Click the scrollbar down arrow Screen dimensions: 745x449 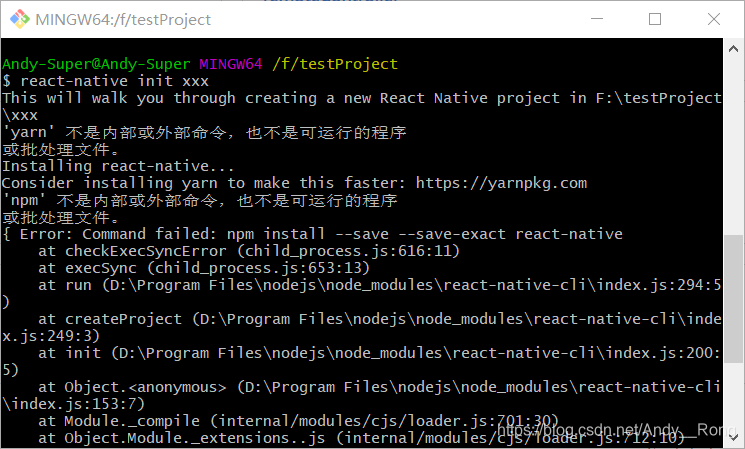[x=733, y=437]
